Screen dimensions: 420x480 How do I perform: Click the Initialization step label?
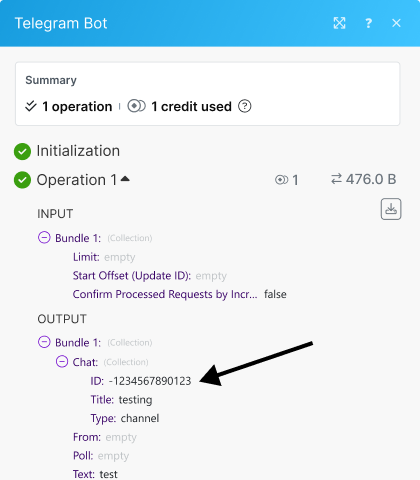pyautogui.click(x=78, y=151)
